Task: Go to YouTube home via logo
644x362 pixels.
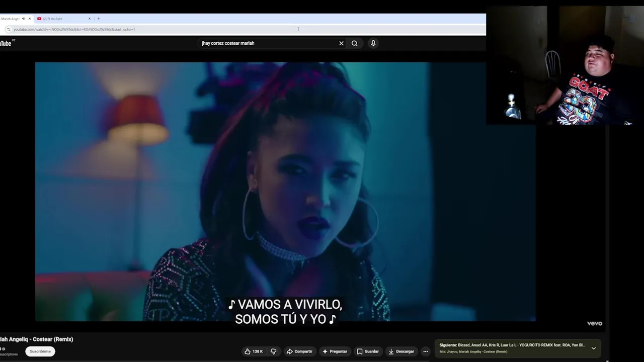Action: 6,43
